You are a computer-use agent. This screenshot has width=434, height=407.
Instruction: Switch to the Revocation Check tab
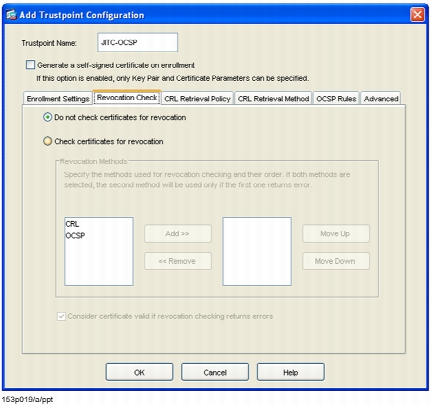point(127,97)
